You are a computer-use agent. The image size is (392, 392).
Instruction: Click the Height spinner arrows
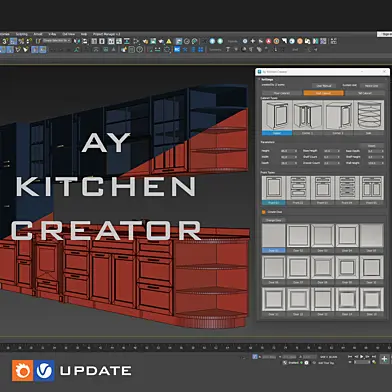(x=295, y=151)
